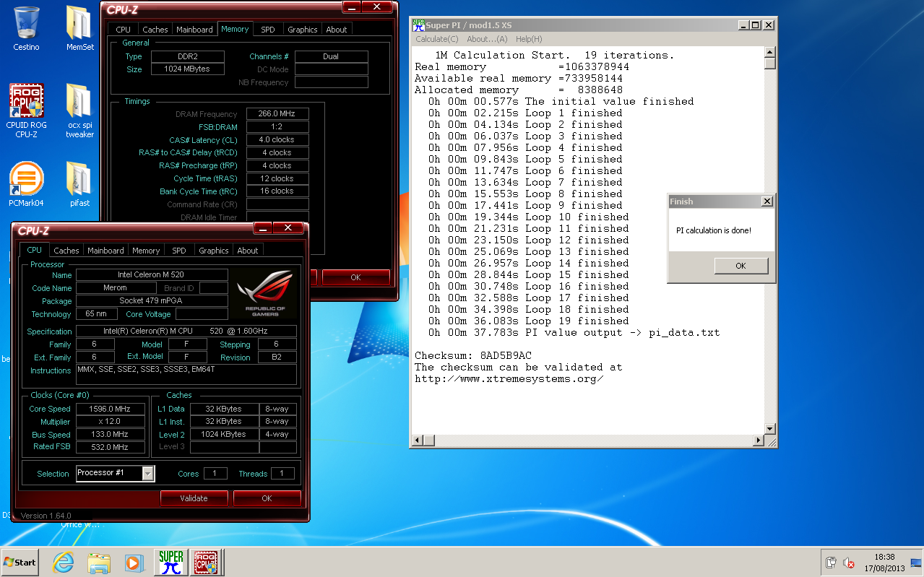Switch to About tab in front CPU-Z
Viewport: 924px width, 577px height.
(248, 251)
